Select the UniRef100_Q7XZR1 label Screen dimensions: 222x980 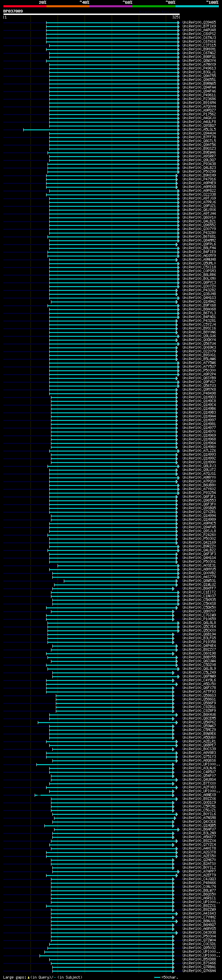[x=199, y=512]
